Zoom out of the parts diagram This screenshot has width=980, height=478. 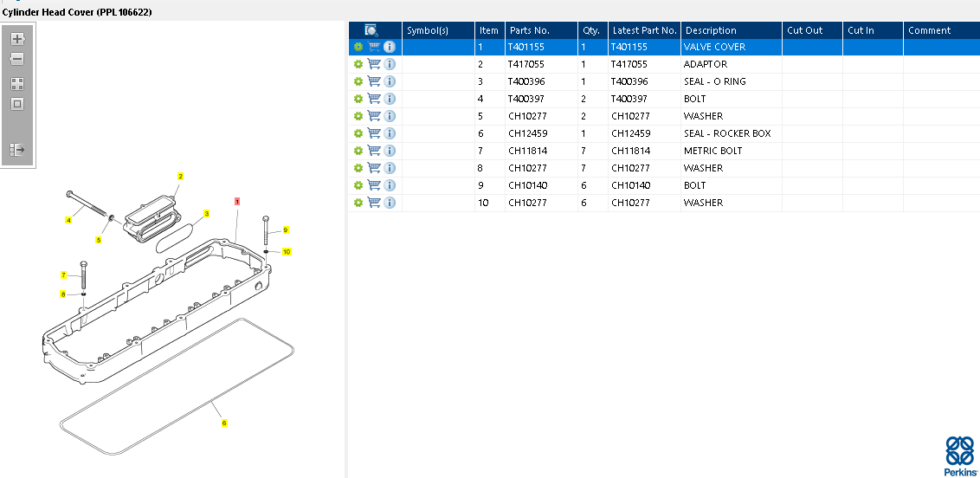[x=17, y=60]
